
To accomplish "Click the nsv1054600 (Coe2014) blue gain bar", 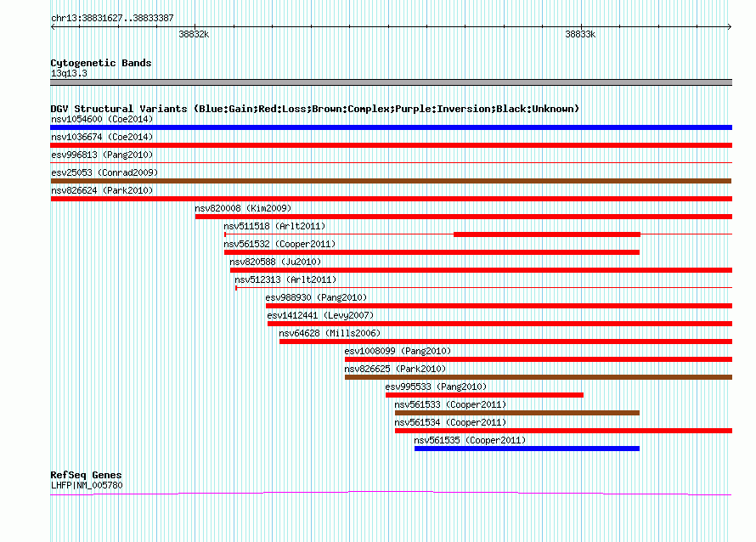I will (x=391, y=127).
